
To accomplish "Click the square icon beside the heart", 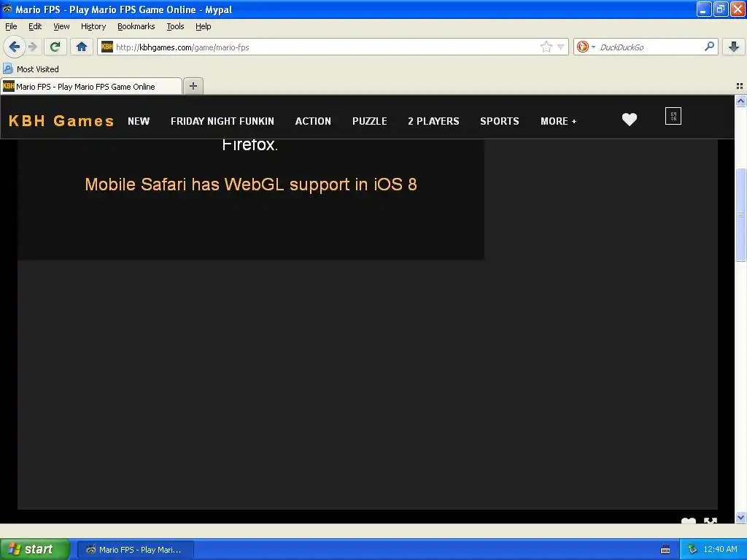I will tap(673, 116).
